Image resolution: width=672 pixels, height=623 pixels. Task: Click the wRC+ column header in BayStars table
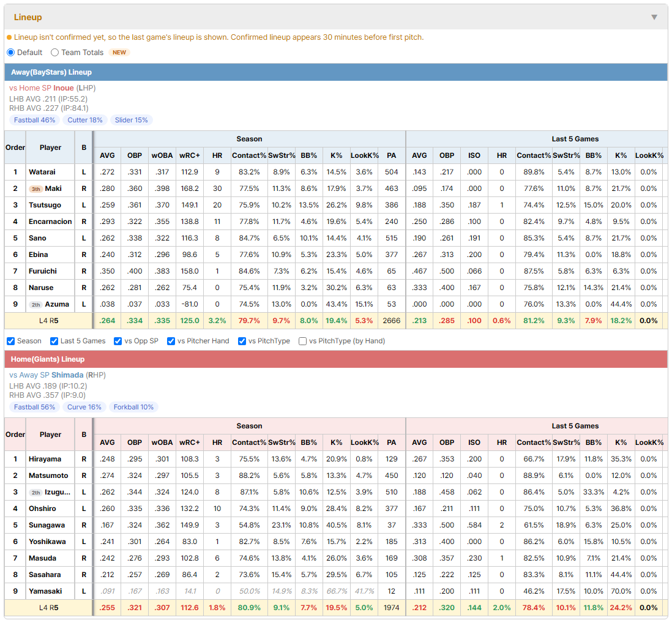point(190,155)
